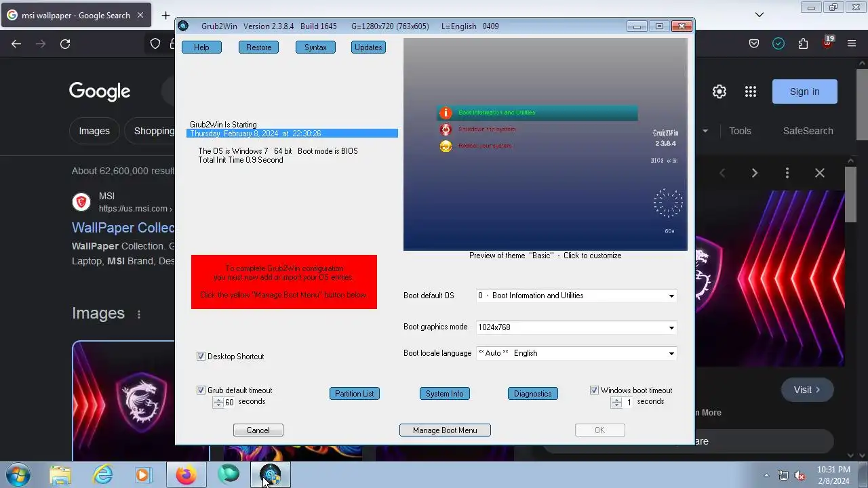Click the taskbar clock
The image size is (868, 488).
pos(833,475)
